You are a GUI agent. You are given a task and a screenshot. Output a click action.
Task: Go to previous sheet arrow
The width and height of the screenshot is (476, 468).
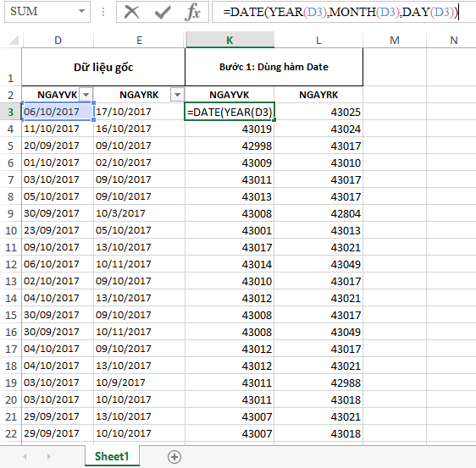click(25, 456)
